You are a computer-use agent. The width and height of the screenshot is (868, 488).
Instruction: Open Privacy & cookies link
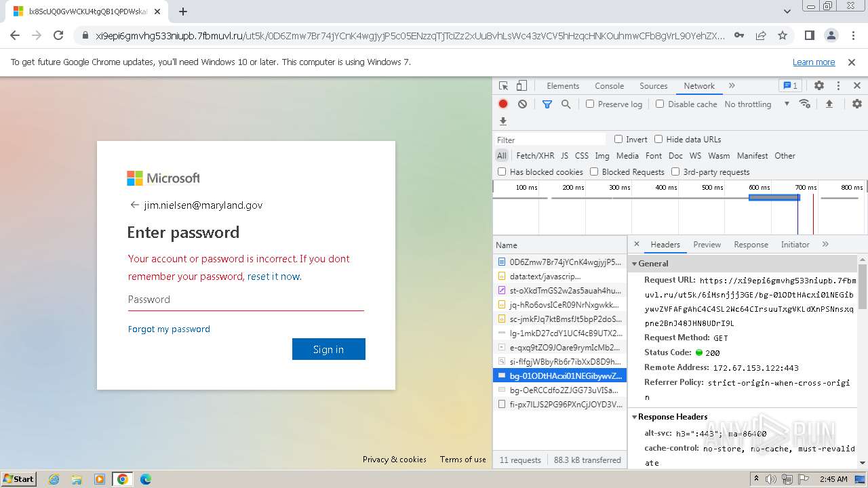[395, 459]
